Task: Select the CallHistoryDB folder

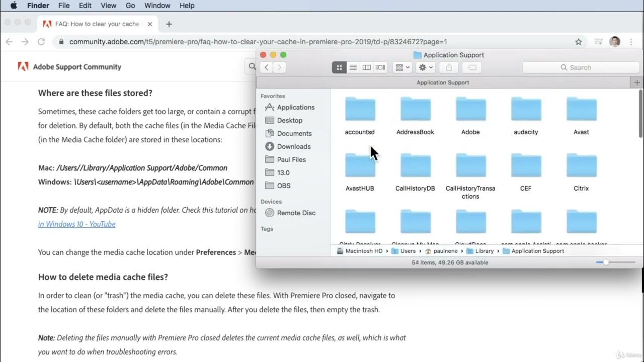Action: pos(415,172)
